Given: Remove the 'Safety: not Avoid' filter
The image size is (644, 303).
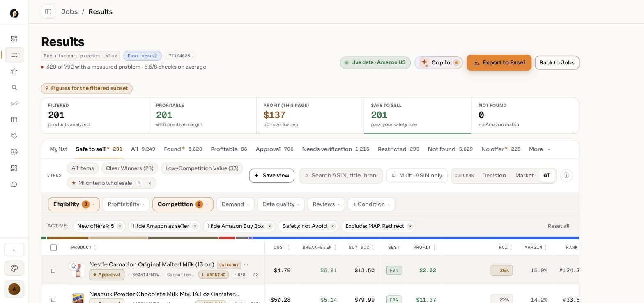Looking at the screenshot, I should (333, 226).
